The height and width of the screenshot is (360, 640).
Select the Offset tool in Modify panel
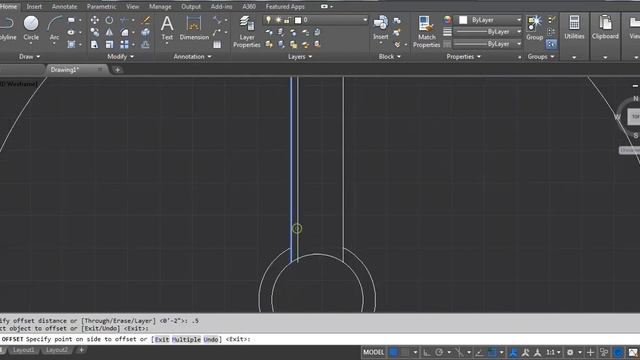pyautogui.click(x=145, y=44)
